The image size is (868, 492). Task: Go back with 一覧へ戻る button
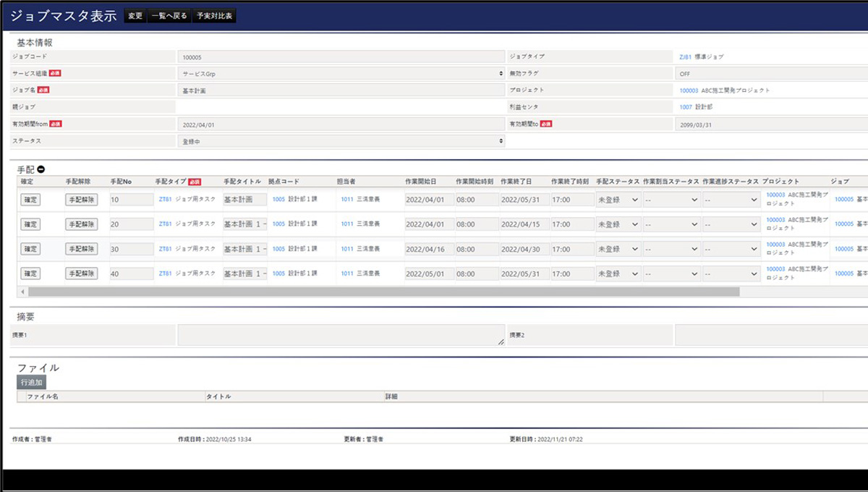169,16
